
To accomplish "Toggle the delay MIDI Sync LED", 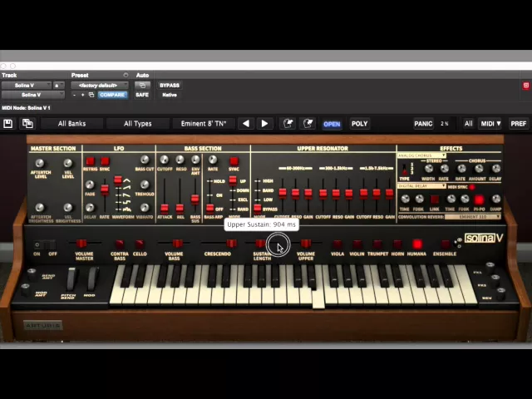I will click(472, 187).
